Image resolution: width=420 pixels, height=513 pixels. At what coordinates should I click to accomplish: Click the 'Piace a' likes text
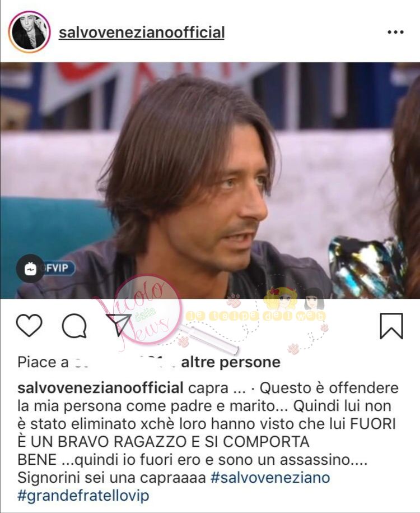(43, 362)
